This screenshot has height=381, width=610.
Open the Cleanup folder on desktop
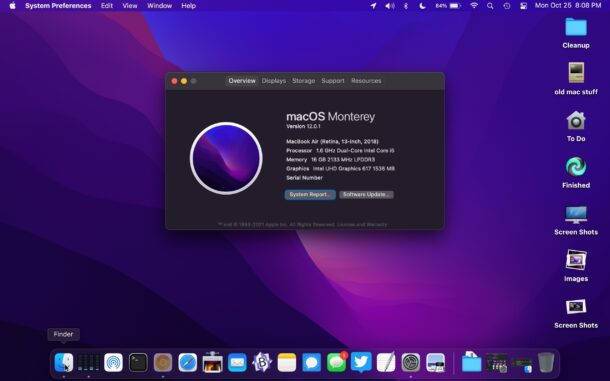(x=576, y=33)
